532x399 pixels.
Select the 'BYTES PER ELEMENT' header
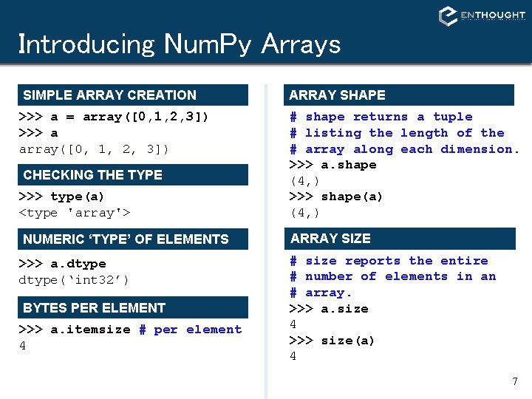[x=133, y=307]
